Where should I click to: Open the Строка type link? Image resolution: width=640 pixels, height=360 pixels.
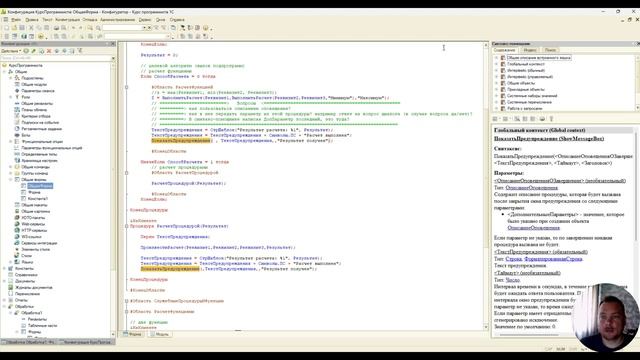click(513, 259)
